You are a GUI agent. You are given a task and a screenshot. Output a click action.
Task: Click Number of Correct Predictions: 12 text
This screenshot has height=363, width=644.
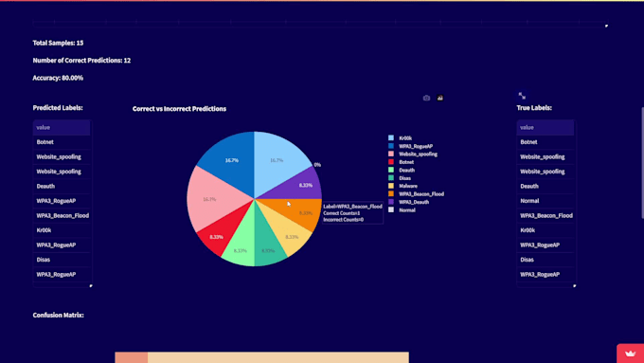click(81, 61)
